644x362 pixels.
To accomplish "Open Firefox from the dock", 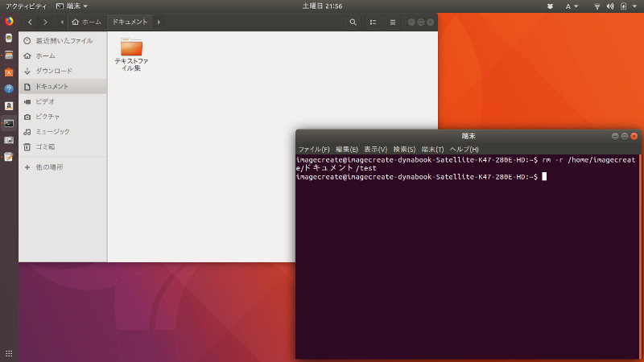I will tap(9, 21).
